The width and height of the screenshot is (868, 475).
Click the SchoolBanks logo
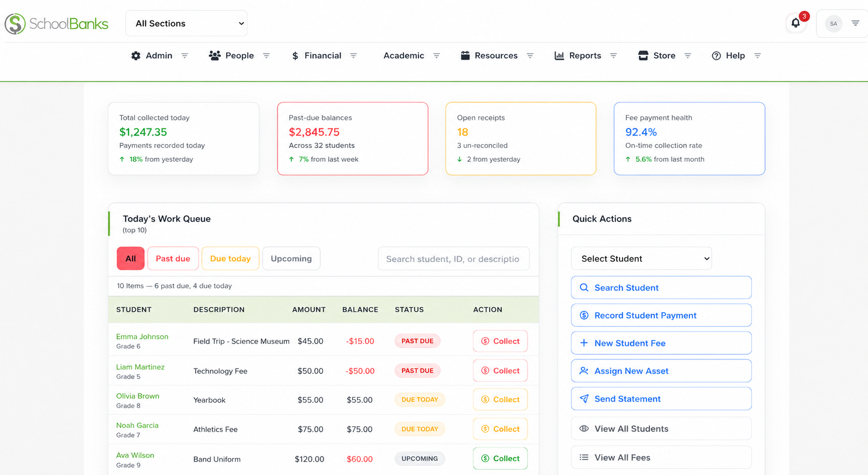coord(56,24)
